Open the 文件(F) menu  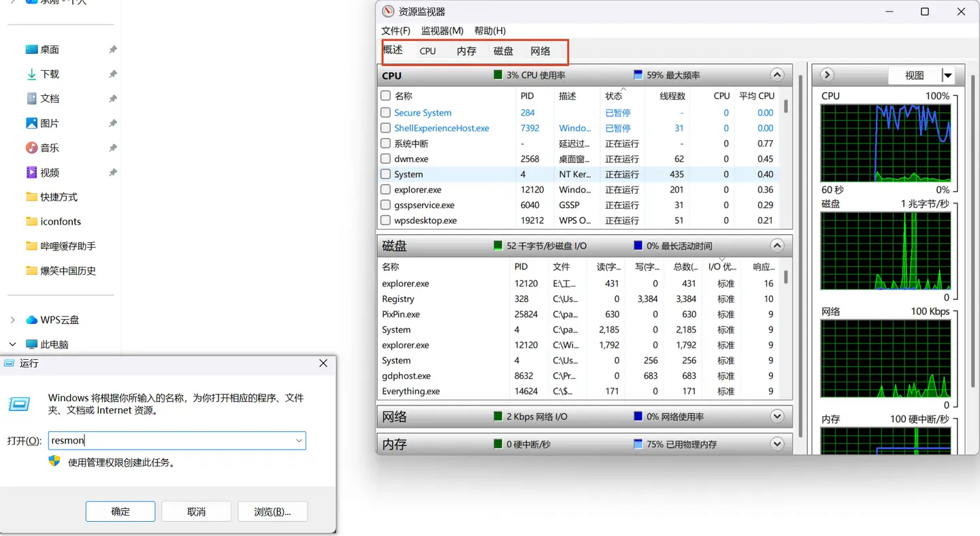[x=396, y=31]
